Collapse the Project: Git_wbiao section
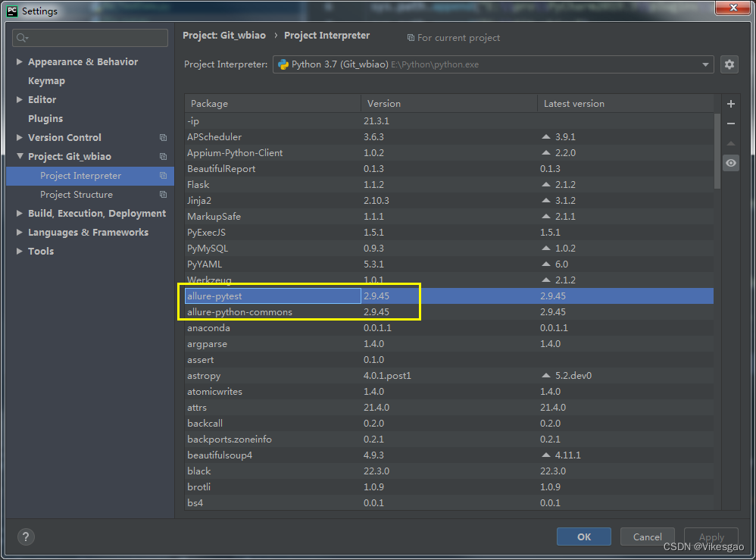This screenshot has height=560, width=756. click(x=19, y=156)
